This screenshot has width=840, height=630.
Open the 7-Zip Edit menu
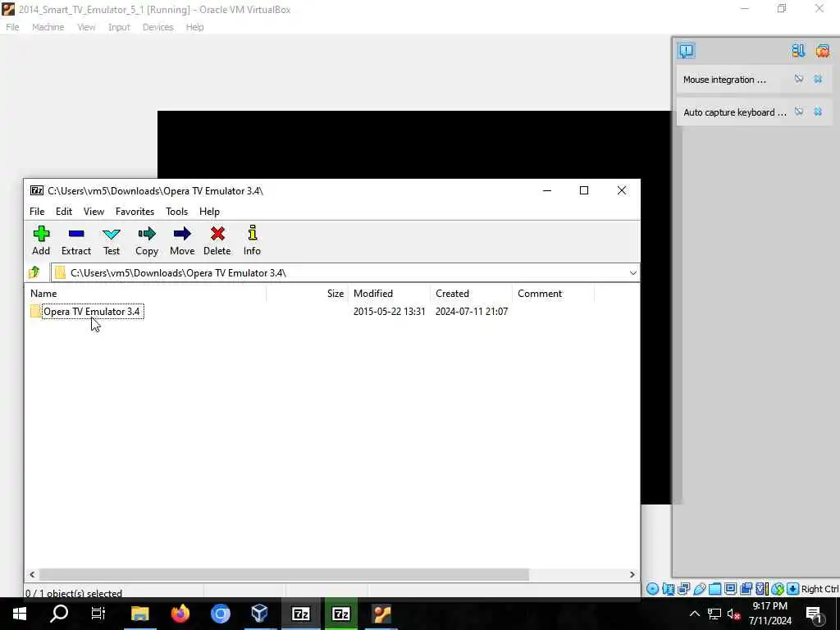point(64,212)
